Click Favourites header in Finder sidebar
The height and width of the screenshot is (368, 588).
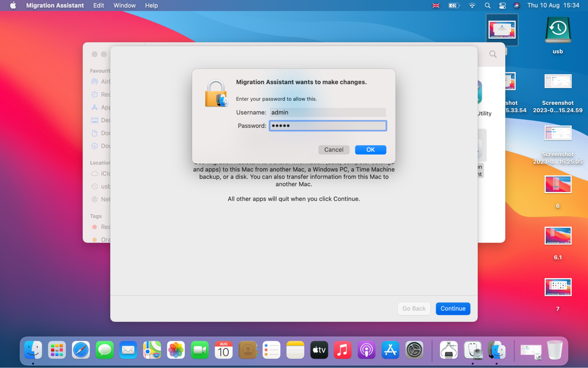[100, 71]
